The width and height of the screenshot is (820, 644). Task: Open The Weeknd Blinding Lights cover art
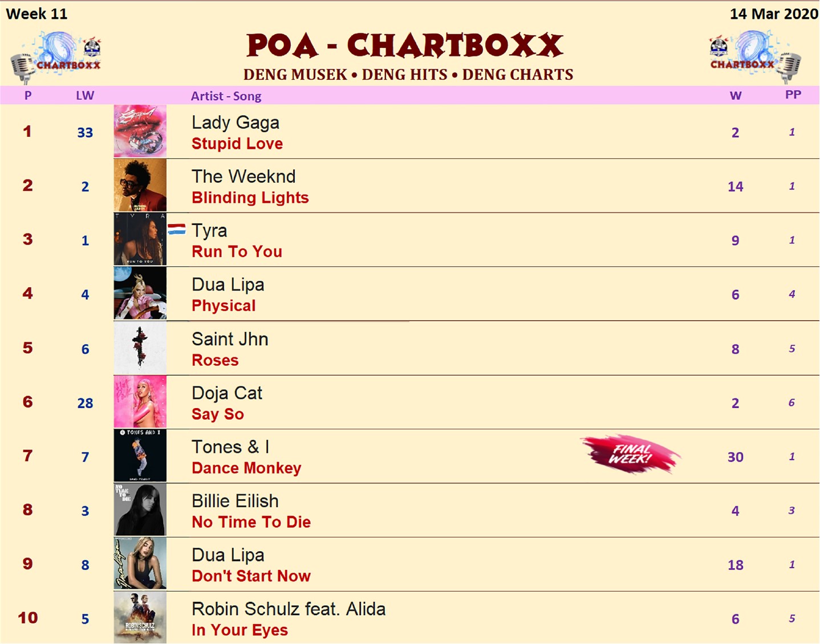click(140, 185)
